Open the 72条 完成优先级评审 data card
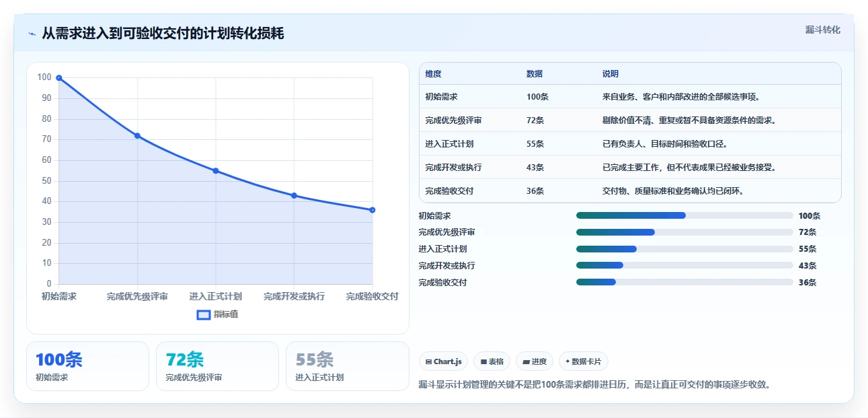Viewport: 868px width, 418px height. (x=217, y=366)
